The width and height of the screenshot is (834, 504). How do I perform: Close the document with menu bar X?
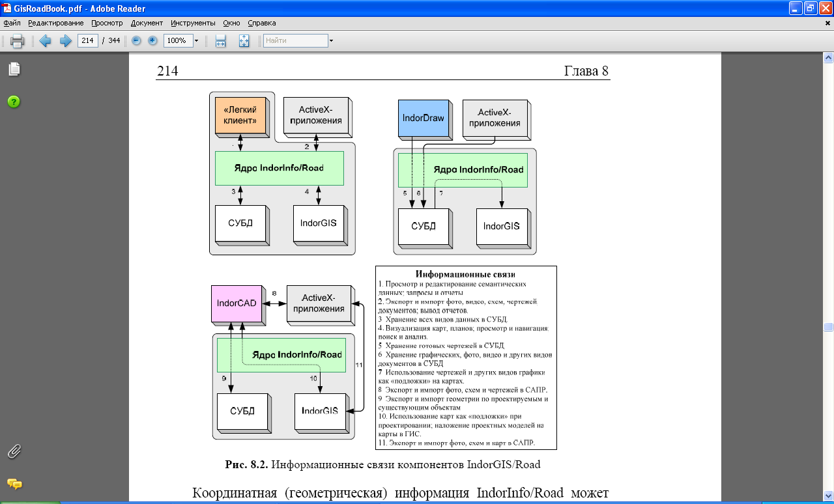tap(827, 23)
